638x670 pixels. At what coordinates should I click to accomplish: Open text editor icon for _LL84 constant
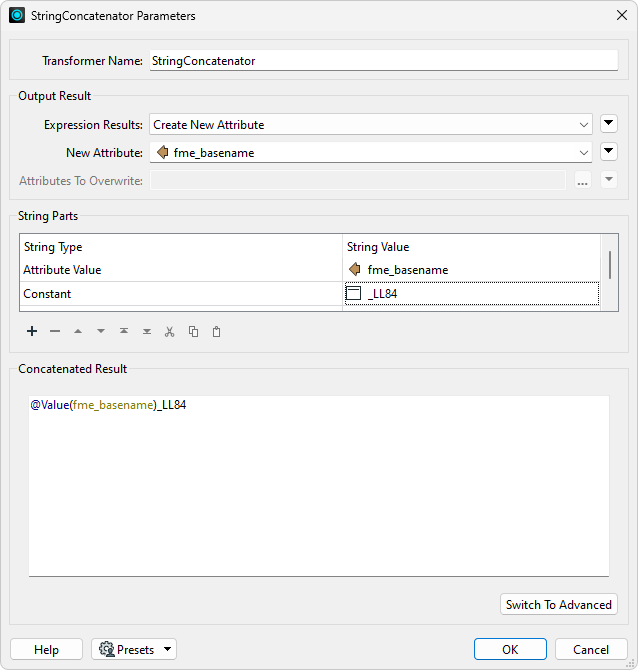353,294
